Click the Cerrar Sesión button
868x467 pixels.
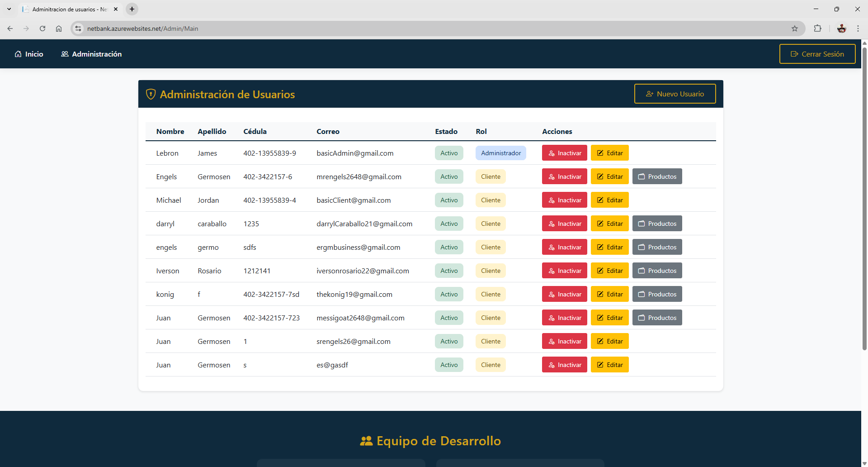point(817,54)
